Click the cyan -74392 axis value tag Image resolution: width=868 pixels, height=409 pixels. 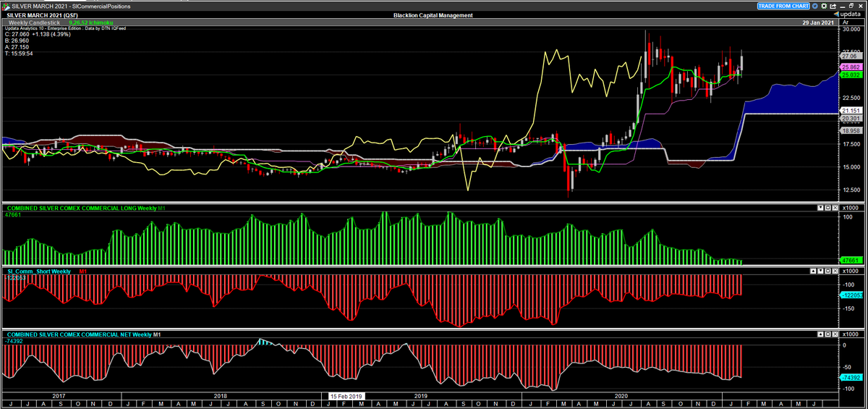coord(851,377)
